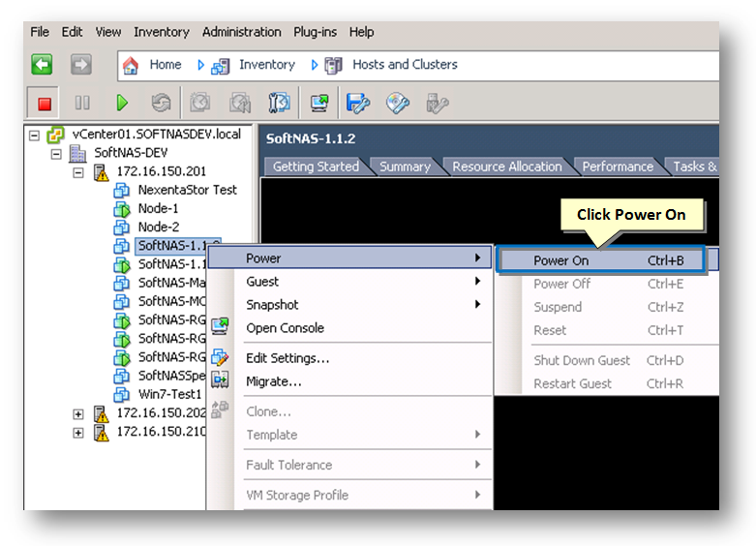Click Edit Settings... in context menu
756x546 pixels.
[287, 358]
